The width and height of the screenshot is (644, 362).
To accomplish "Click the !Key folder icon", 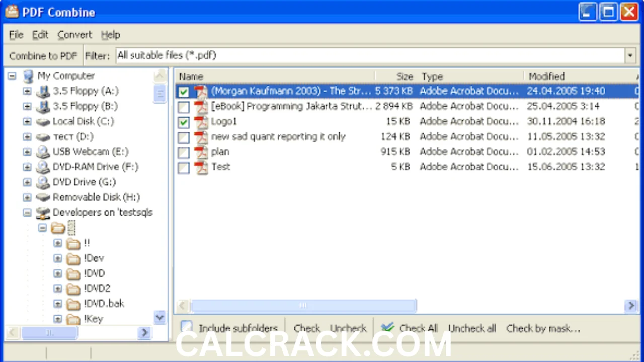I will (x=73, y=319).
